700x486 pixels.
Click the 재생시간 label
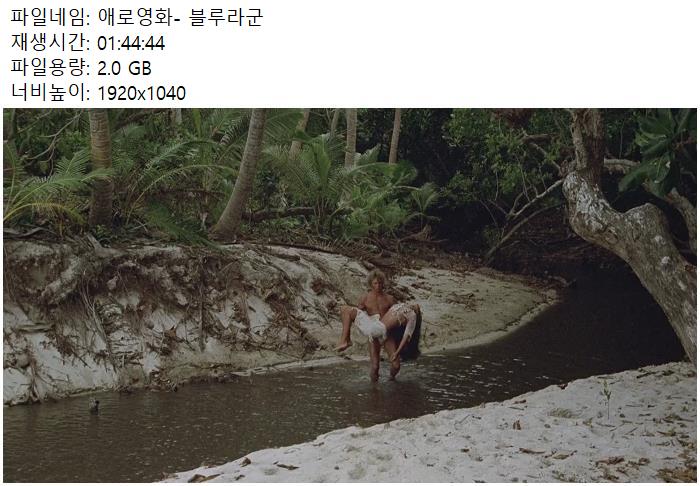point(50,43)
